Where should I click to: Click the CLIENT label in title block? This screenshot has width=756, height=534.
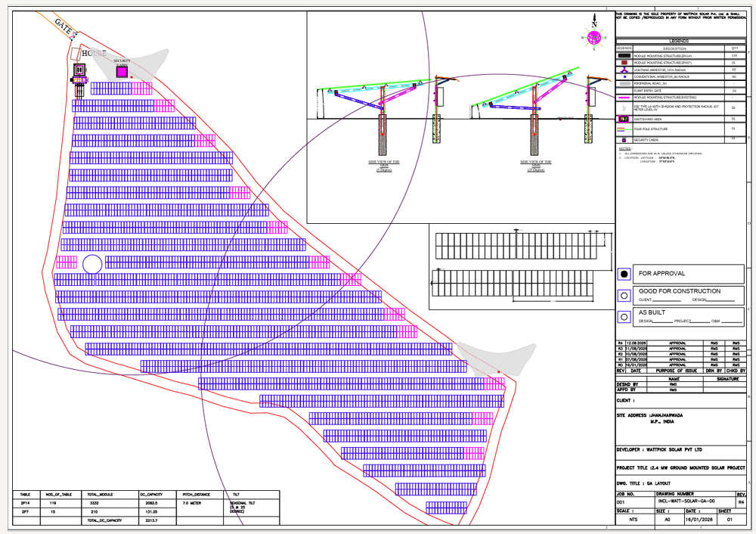pyautogui.click(x=625, y=400)
